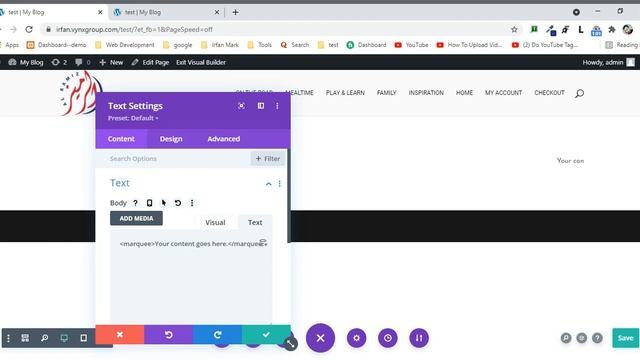Open editing history clock icon
Image resolution: width=640 pixels, height=360 pixels.
[388, 338]
